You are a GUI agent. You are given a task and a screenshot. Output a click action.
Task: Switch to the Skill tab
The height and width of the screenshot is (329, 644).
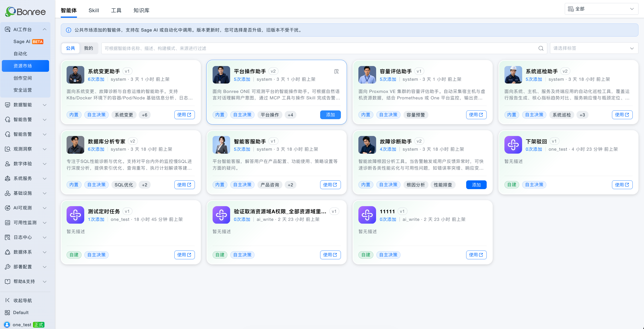[94, 10]
